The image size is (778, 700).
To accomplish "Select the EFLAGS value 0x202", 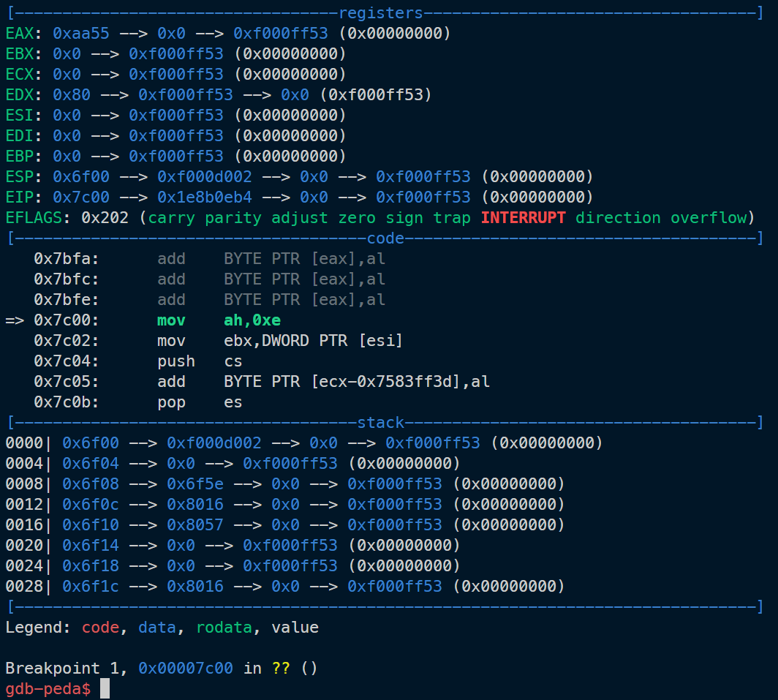I will (105, 217).
